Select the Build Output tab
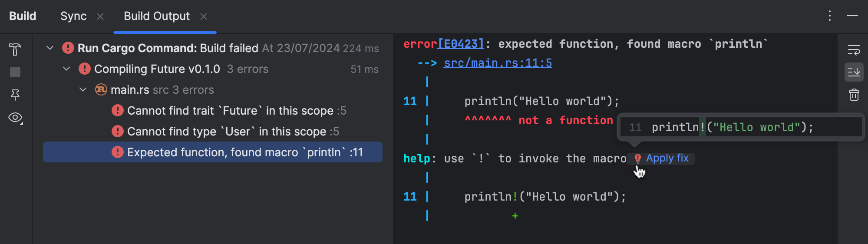This screenshot has width=868, height=244. click(x=157, y=16)
